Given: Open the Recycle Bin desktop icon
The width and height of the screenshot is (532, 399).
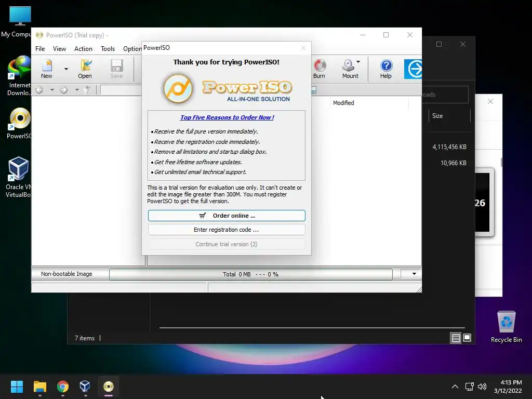Looking at the screenshot, I should [506, 327].
